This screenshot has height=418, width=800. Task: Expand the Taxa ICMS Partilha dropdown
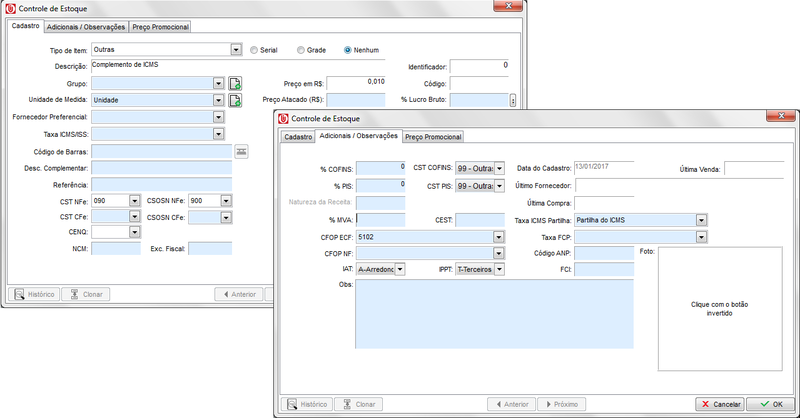(702, 220)
